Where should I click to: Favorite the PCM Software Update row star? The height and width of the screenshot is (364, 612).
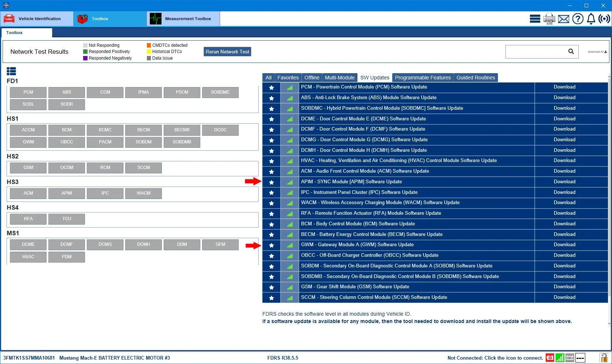pyautogui.click(x=271, y=87)
